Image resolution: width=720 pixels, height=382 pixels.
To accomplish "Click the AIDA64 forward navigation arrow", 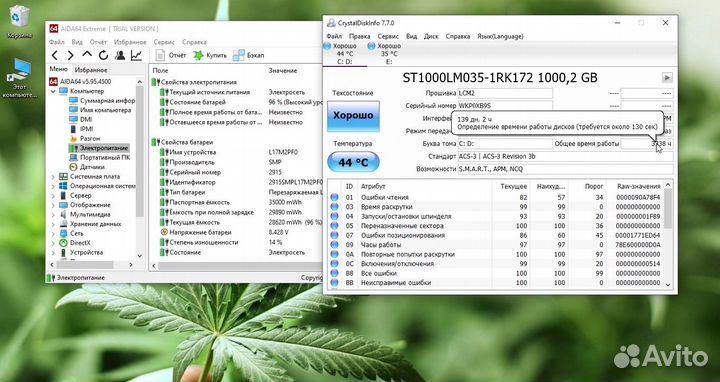I will coord(70,56).
